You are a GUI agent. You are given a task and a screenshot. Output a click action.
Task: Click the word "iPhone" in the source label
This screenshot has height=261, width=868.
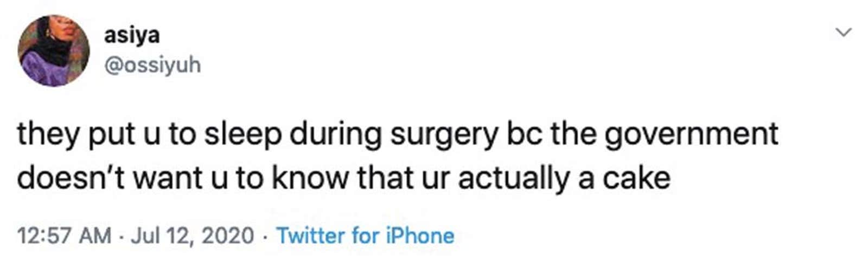click(x=420, y=236)
